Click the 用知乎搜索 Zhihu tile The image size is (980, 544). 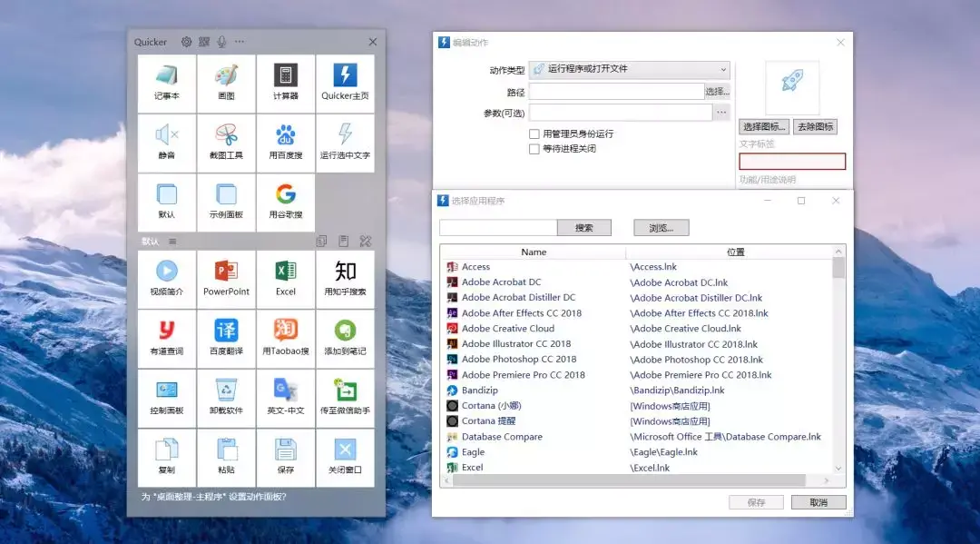[x=345, y=280]
